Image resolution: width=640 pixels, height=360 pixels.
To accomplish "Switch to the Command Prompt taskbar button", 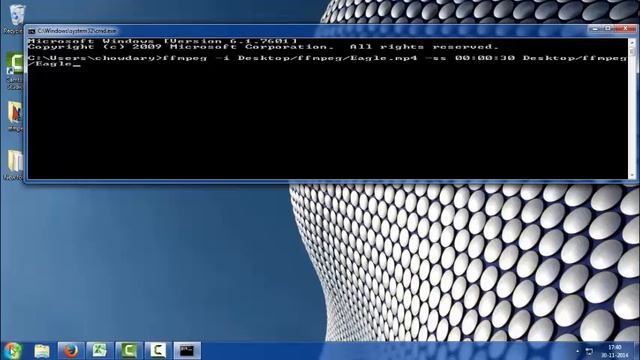I will [x=187, y=351].
